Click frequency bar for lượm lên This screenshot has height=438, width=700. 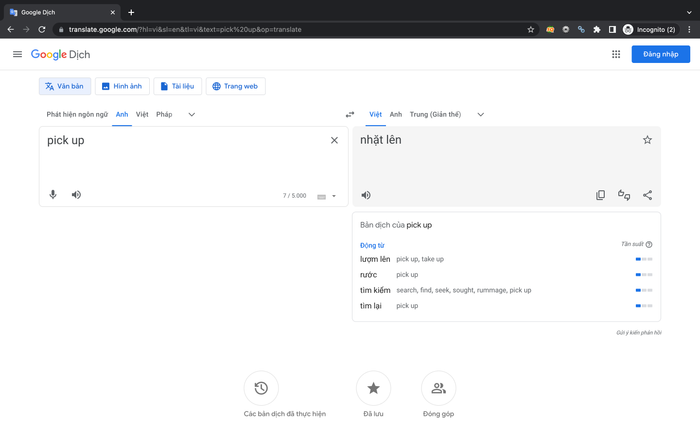pos(644,259)
